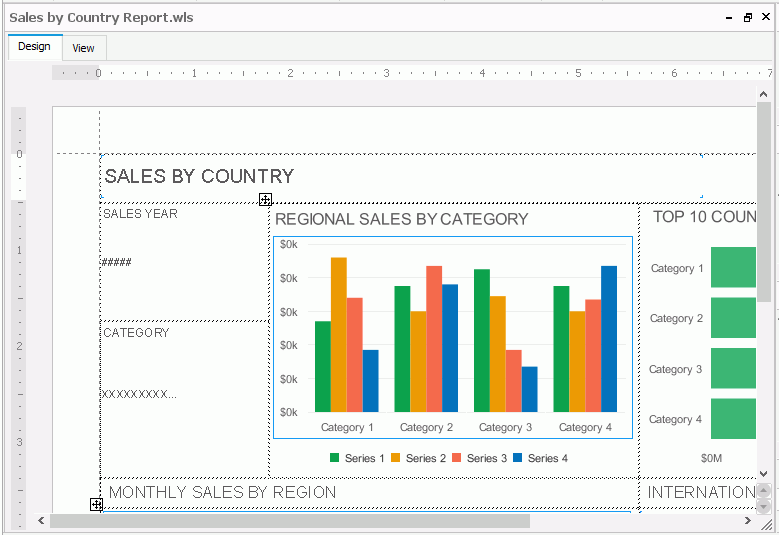
Task: Go to next page using round down button
Action: coord(764,505)
